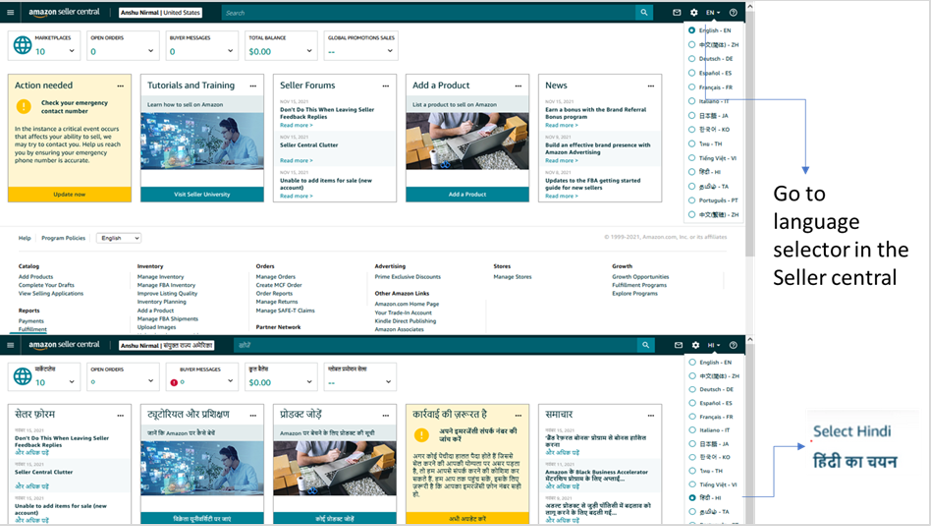Select Deutsch - DE radio in English page list
Image resolution: width=938 pixels, height=526 pixels.
692,59
